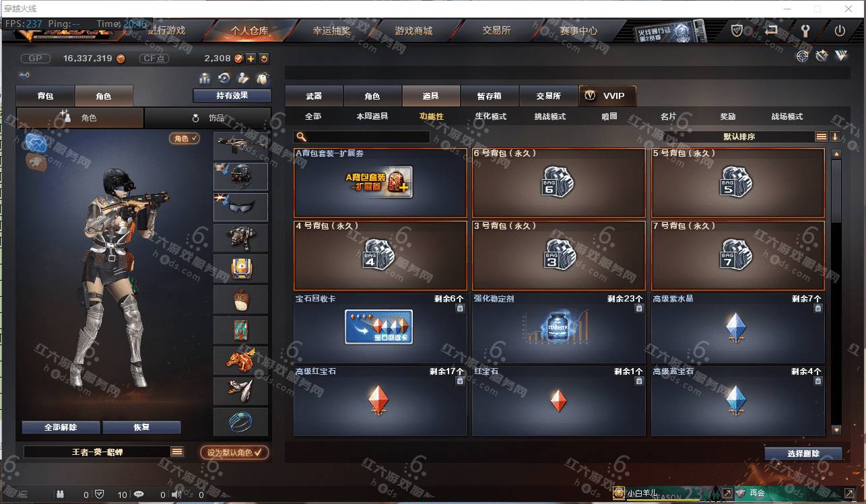
Task: Switch to the 武器 tab
Action: point(314,96)
